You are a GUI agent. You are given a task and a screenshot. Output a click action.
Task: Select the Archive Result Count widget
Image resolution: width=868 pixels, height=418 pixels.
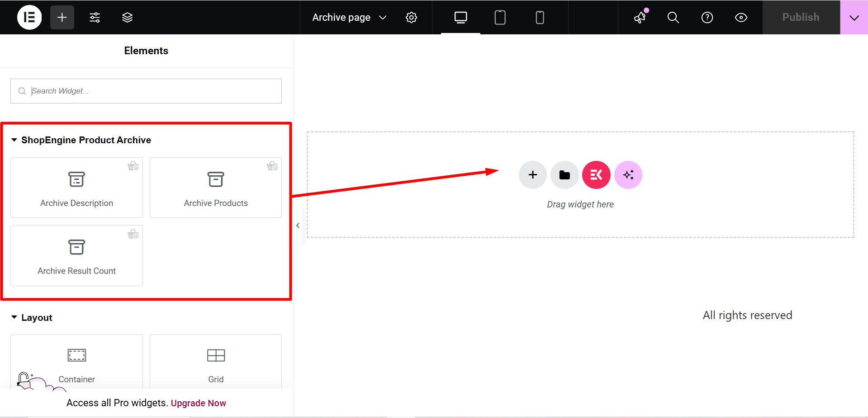[x=76, y=255]
